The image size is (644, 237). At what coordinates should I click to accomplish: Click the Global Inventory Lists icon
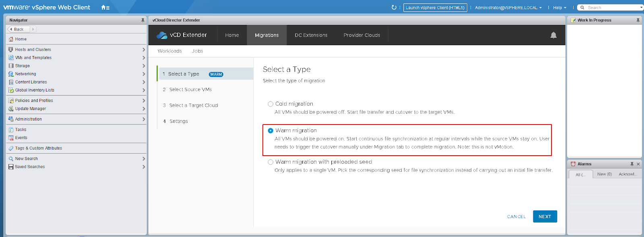[11, 90]
